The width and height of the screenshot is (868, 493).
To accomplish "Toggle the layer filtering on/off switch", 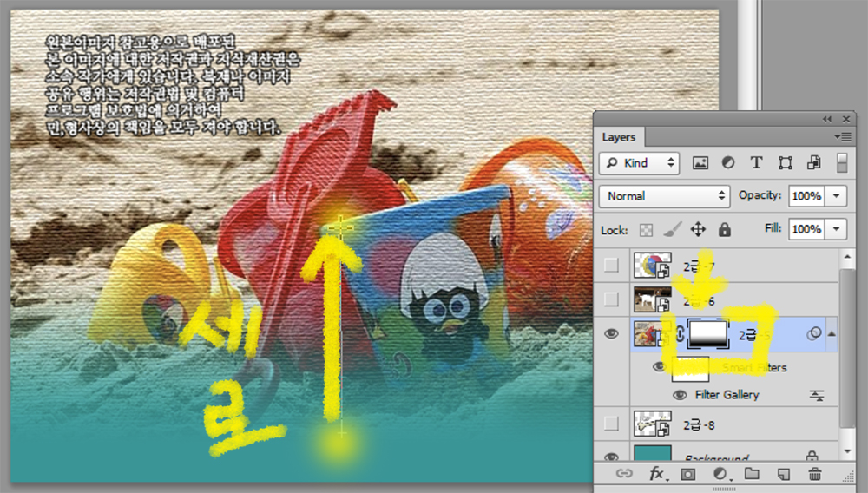I will point(842,162).
